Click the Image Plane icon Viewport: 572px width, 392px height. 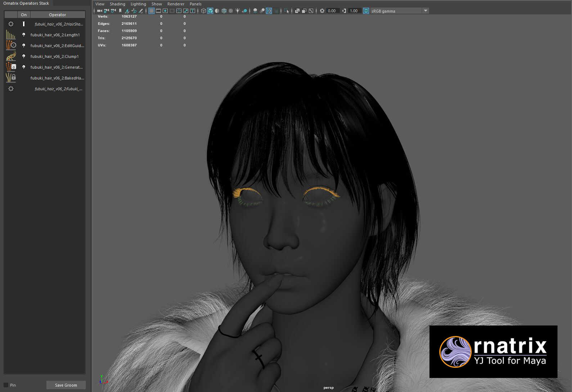[x=127, y=11]
